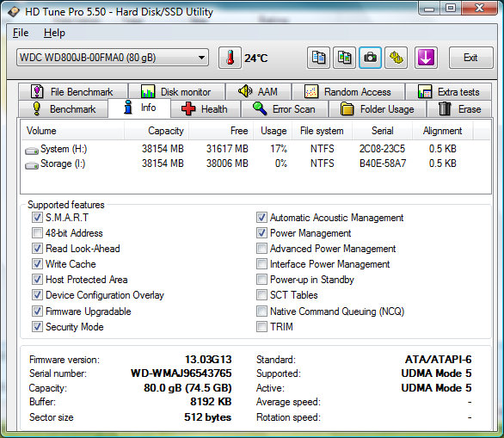
Task: Toggle the Host Protected Area checkbox
Action: [x=37, y=279]
